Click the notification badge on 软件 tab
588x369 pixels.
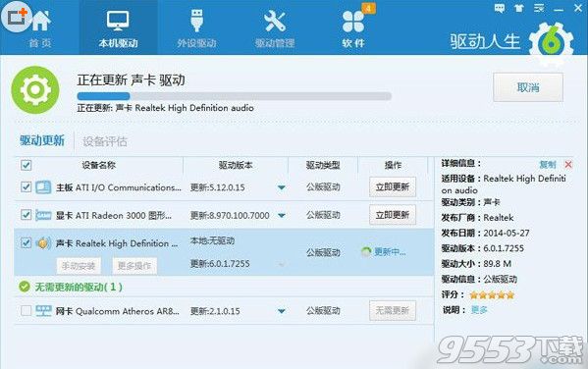pyautogui.click(x=368, y=8)
